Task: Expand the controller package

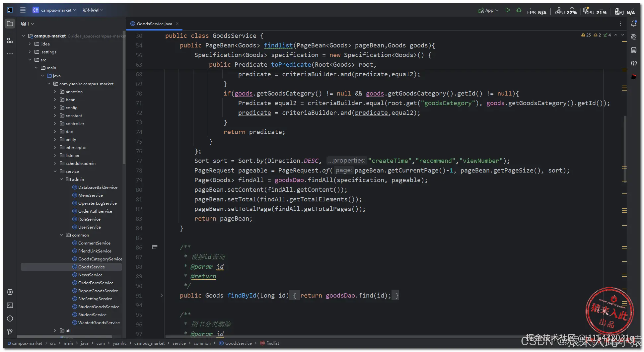Action: coord(55,123)
